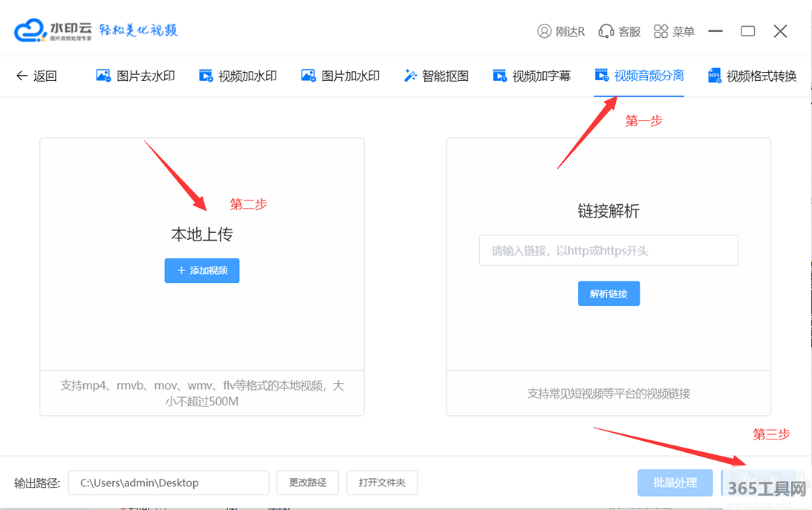The image size is (812, 510).
Task: Select the 智能抠图 magic wand icon
Action: [x=410, y=76]
